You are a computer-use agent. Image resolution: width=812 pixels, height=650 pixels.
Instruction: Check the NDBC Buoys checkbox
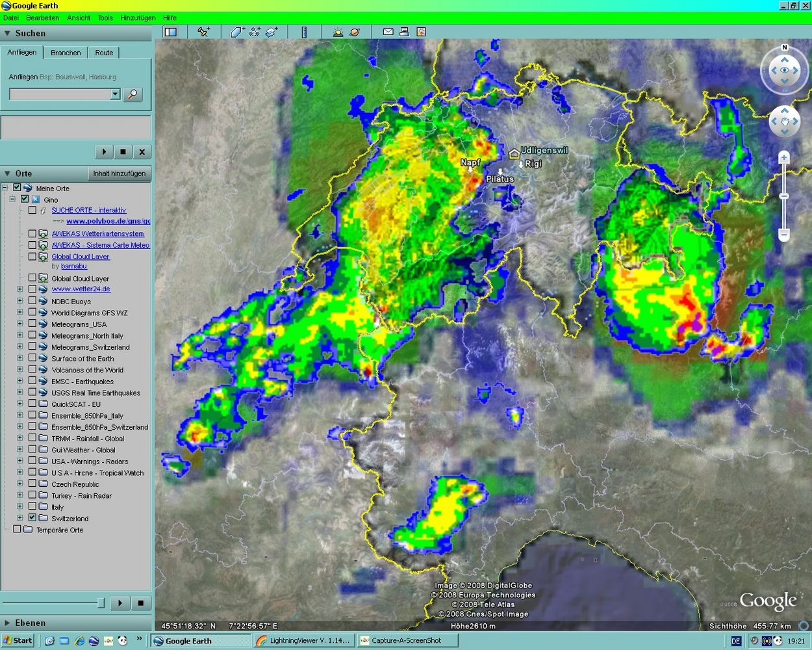click(32, 302)
